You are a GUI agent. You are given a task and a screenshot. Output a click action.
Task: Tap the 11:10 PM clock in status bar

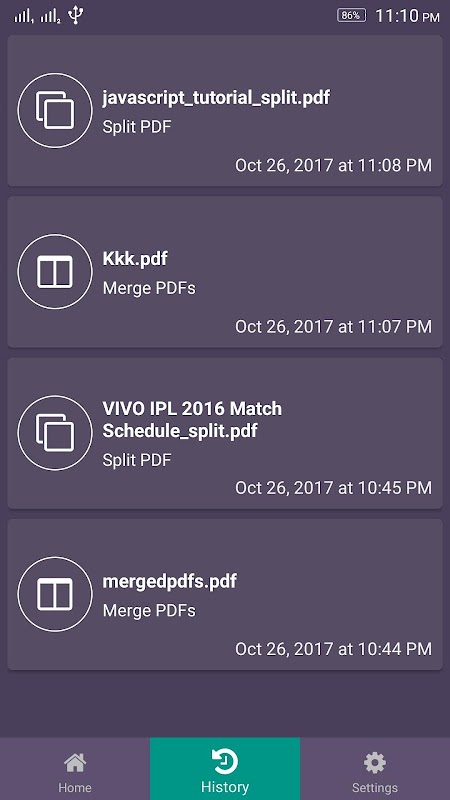pos(407,16)
